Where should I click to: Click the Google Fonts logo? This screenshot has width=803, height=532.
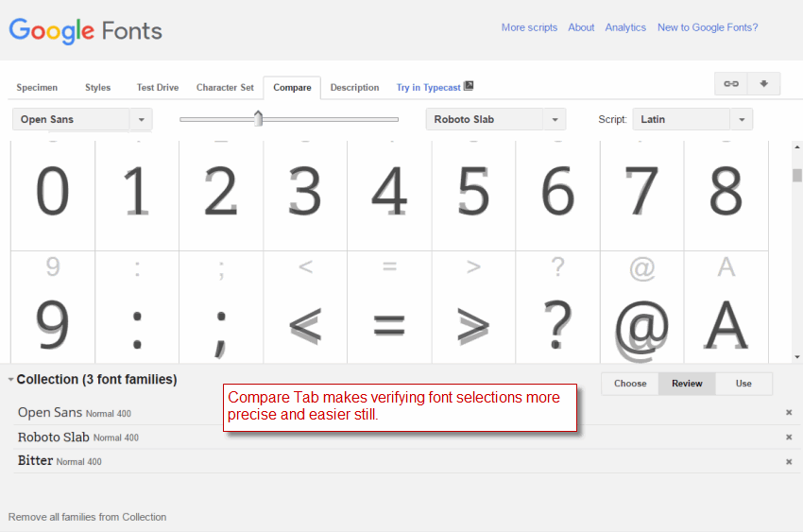86,31
